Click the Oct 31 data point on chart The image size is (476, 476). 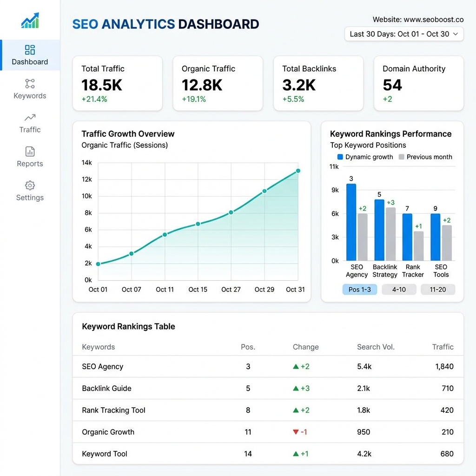[298, 171]
